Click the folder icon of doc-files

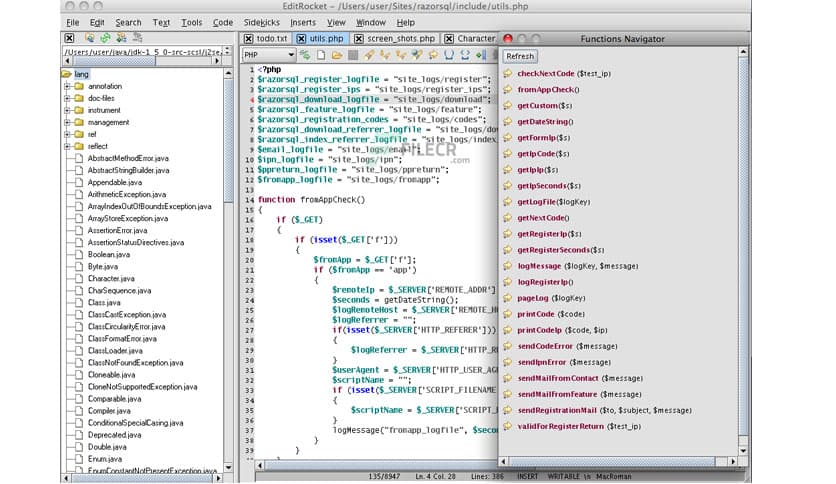[79, 98]
